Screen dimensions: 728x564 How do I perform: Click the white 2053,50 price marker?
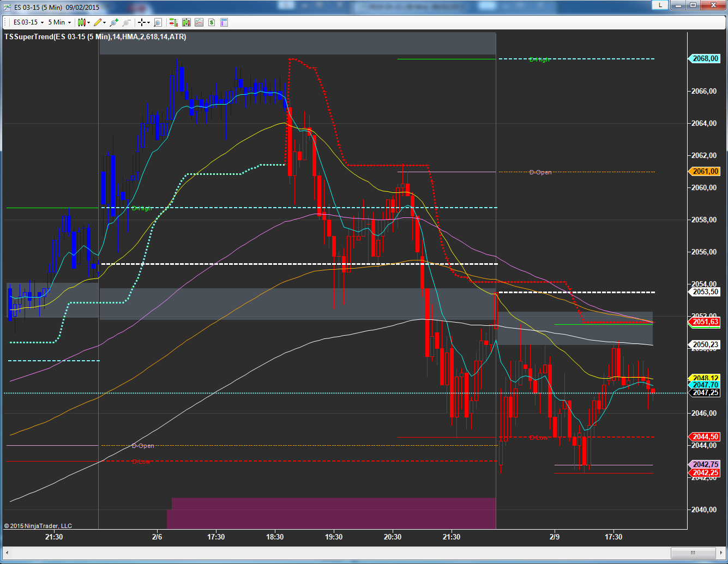(x=705, y=292)
